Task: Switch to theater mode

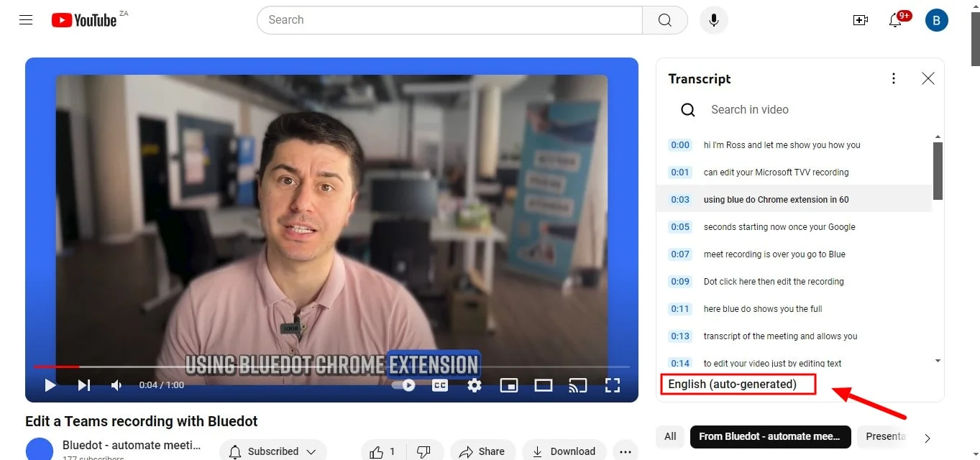Action: coord(543,385)
